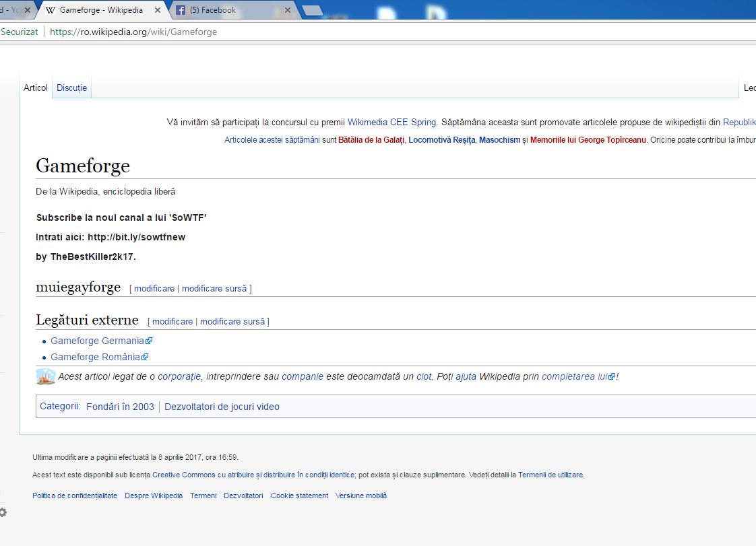Click external link icon after Gameforge Germania

point(149,341)
